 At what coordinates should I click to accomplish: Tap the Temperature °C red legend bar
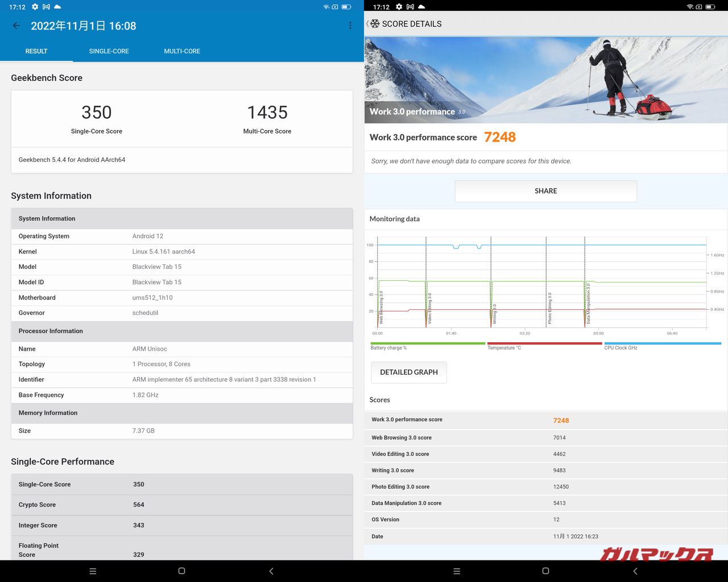click(x=544, y=344)
